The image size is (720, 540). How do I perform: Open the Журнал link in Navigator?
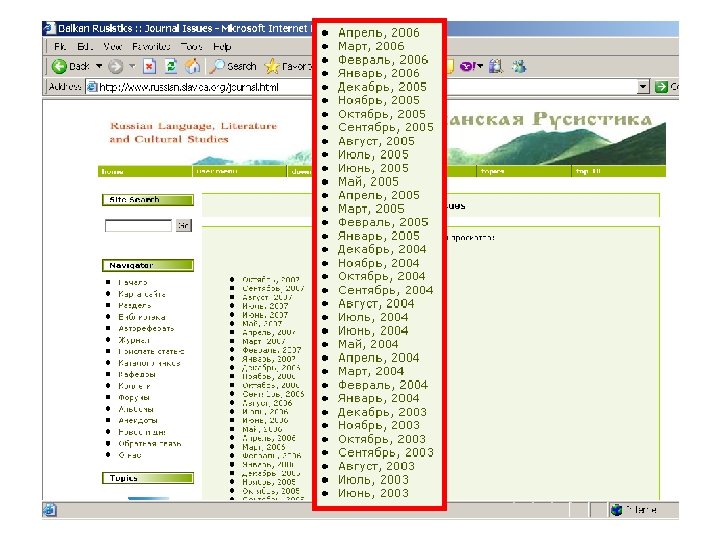(134, 340)
